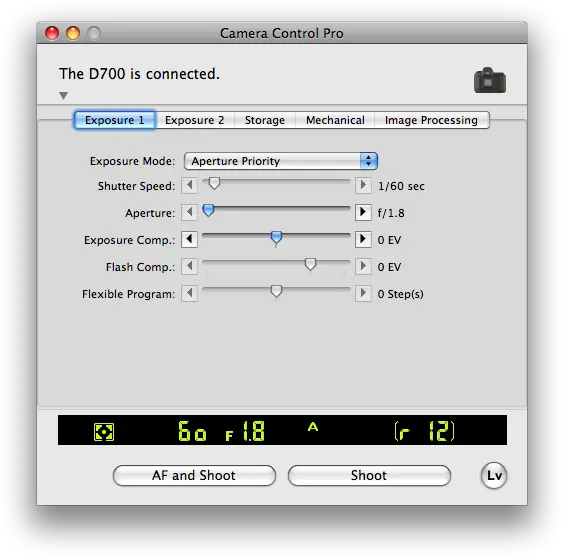The height and width of the screenshot is (556, 563).
Task: Click the r 12 remaining-exposures readout
Action: coord(424,431)
